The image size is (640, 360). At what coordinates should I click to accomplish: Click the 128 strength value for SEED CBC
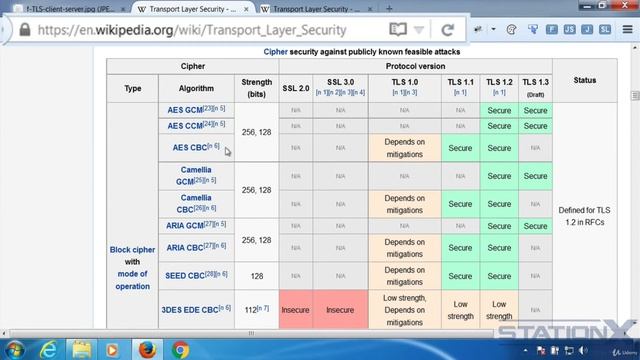(x=257, y=276)
